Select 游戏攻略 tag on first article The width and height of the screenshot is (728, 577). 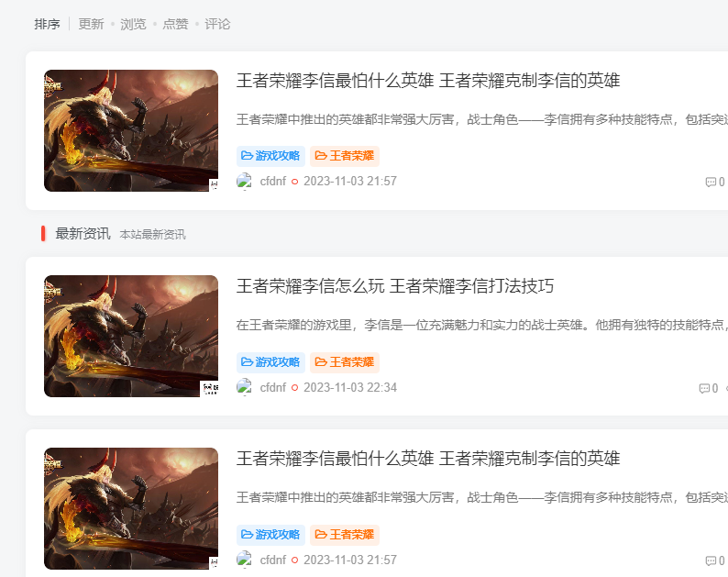pyautogui.click(x=270, y=156)
